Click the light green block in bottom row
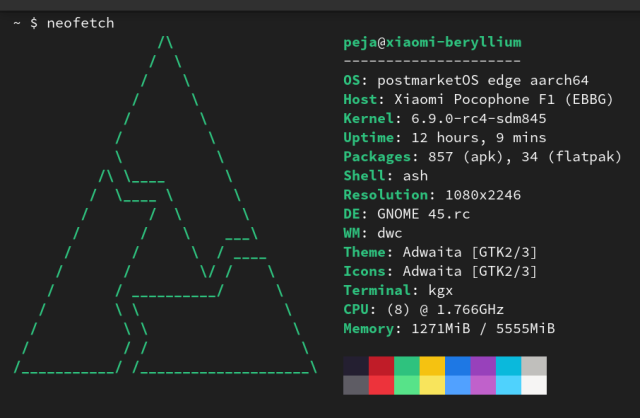Screen dimensions: 640x418 pos(407,385)
